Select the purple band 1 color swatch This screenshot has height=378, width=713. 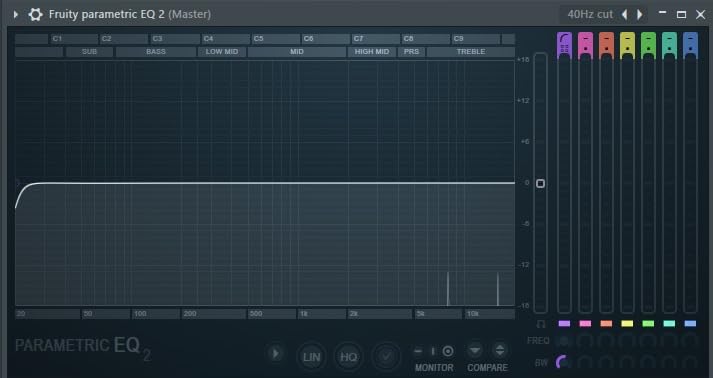[x=564, y=324]
